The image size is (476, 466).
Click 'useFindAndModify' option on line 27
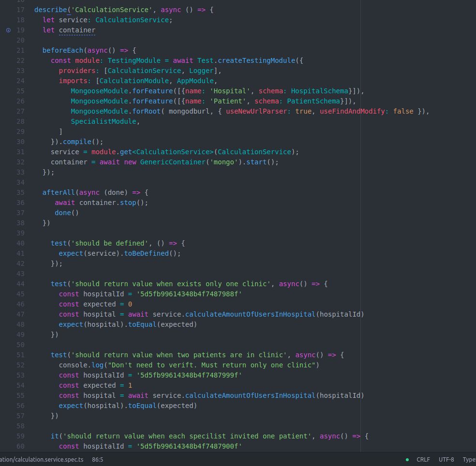pyautogui.click(x=352, y=111)
